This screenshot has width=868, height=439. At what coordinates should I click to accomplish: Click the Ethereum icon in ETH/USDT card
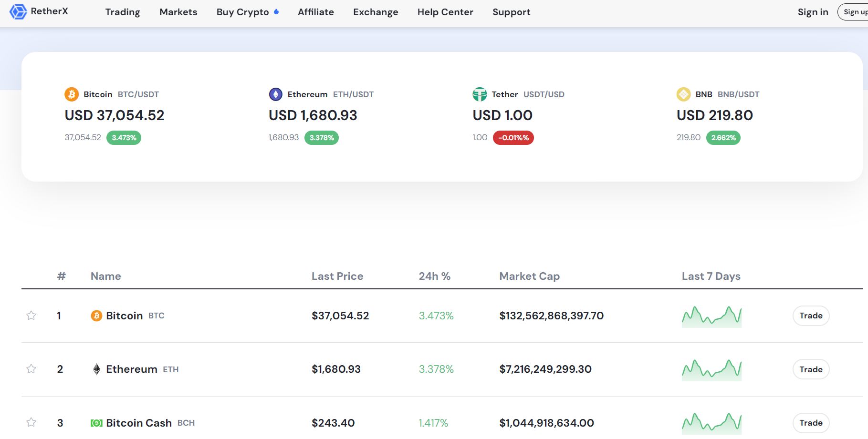pyautogui.click(x=276, y=94)
